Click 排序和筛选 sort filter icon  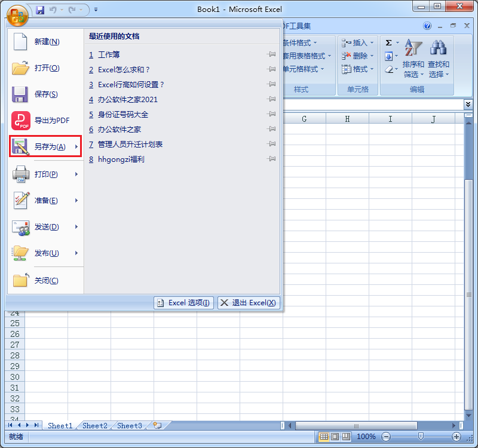(413, 48)
